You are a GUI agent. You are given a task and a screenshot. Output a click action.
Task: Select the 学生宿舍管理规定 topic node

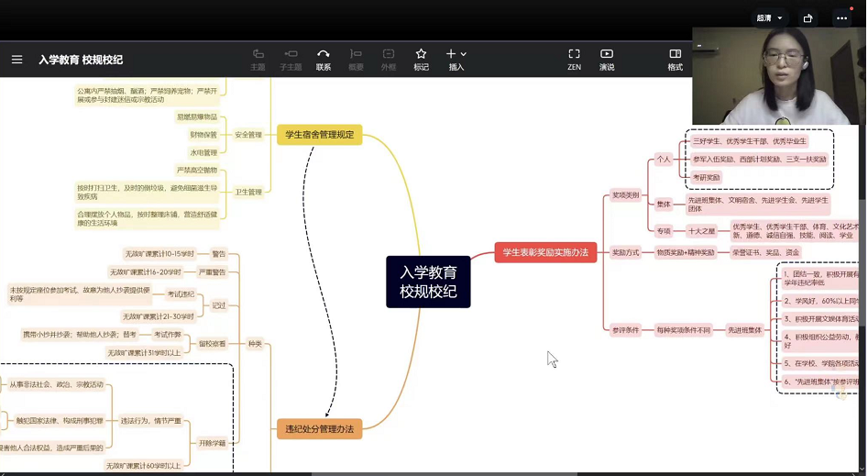319,135
